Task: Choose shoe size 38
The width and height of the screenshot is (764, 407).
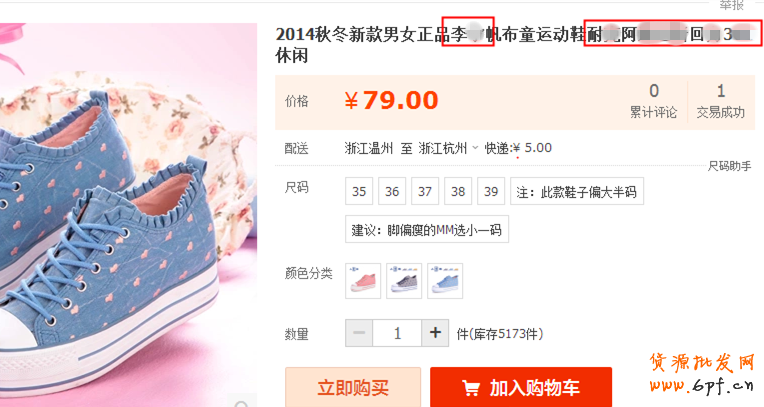Action: click(x=458, y=191)
